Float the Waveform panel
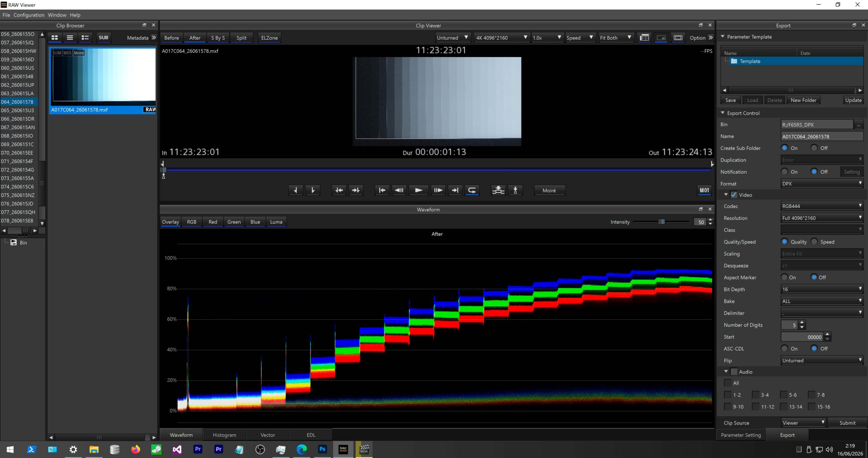 (701, 209)
